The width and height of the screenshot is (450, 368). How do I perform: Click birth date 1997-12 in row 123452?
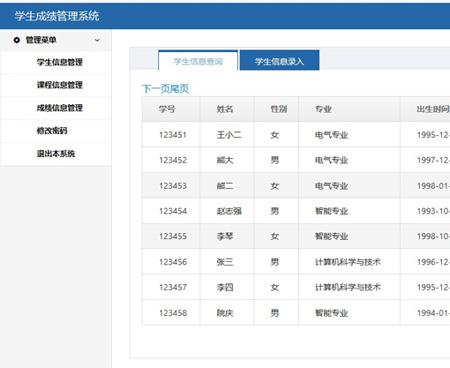pyautogui.click(x=433, y=160)
